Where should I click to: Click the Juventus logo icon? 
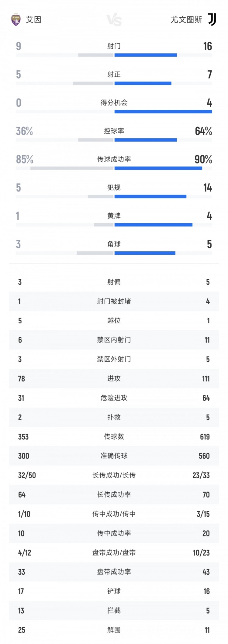click(x=212, y=19)
